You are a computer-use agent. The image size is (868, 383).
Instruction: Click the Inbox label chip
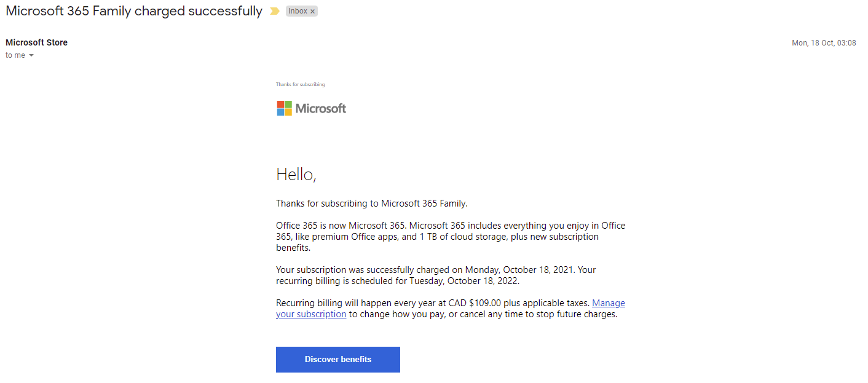298,11
